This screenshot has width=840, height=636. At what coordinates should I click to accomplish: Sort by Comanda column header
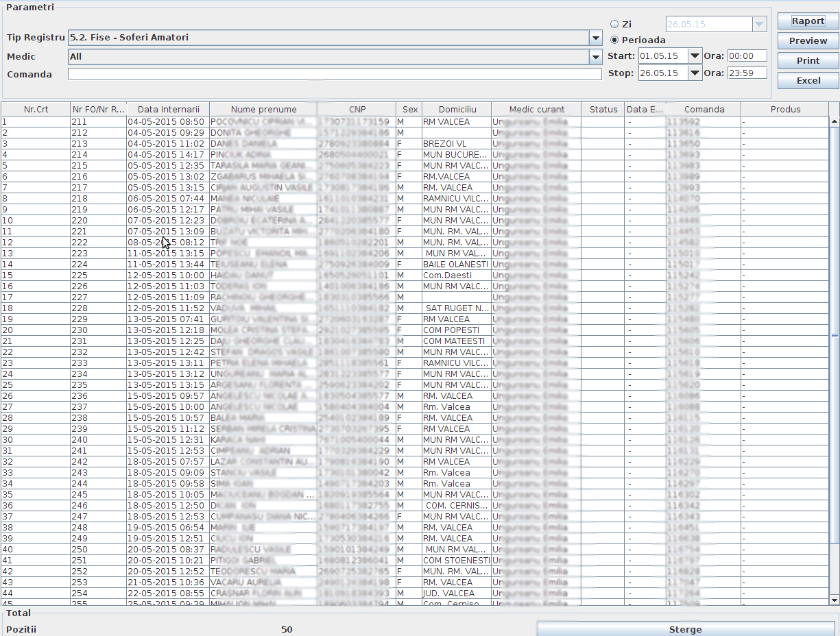click(704, 109)
